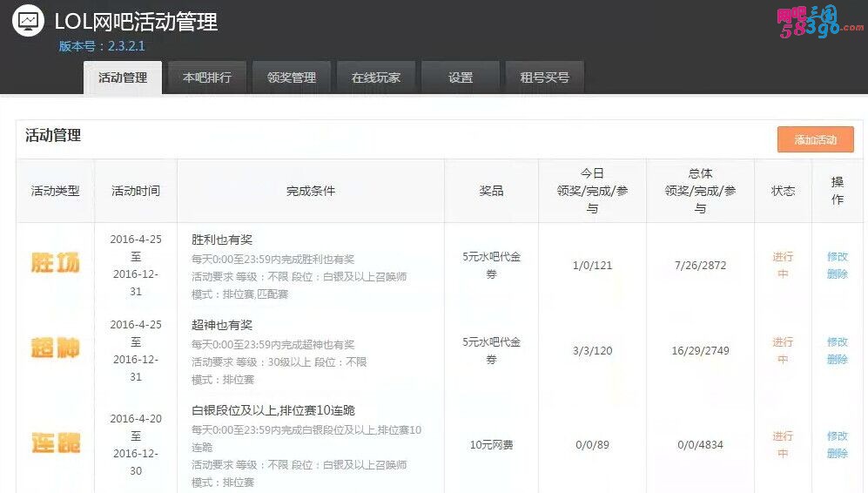Viewport: 868px width, 493px height.
Task: Click the 活动要求 等级:30级以上 line
Action: click(279, 361)
